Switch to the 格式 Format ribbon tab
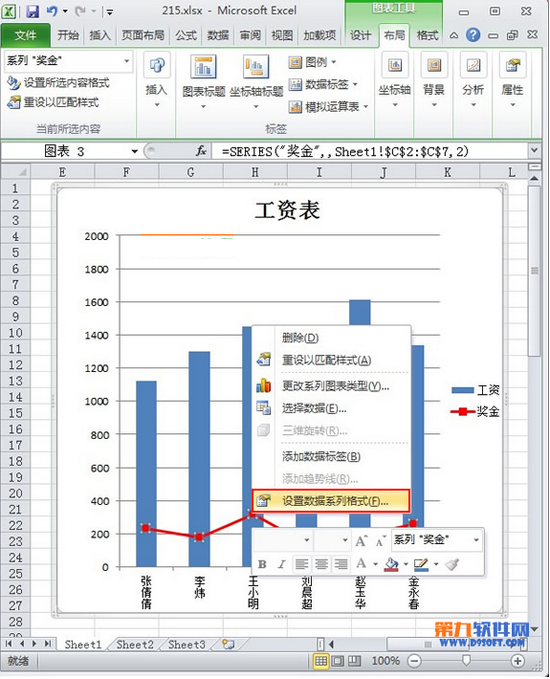 pos(427,35)
